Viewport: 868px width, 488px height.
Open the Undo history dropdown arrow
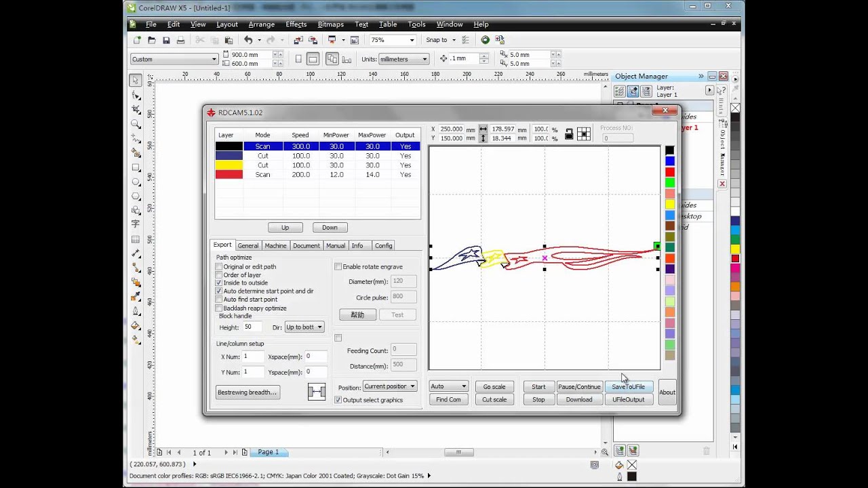tap(259, 40)
